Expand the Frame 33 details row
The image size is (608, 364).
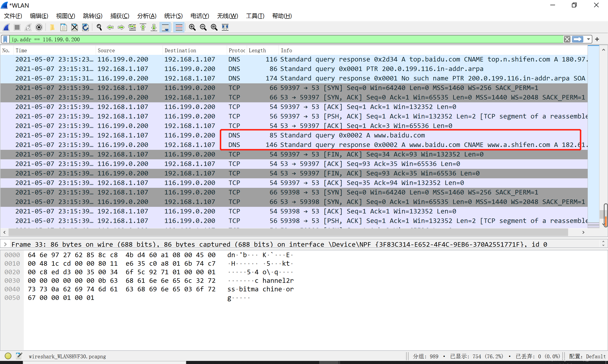[x=5, y=244]
